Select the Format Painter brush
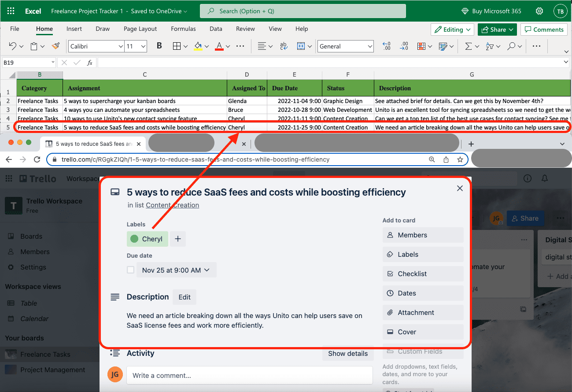This screenshot has height=392, width=572. 55,46
